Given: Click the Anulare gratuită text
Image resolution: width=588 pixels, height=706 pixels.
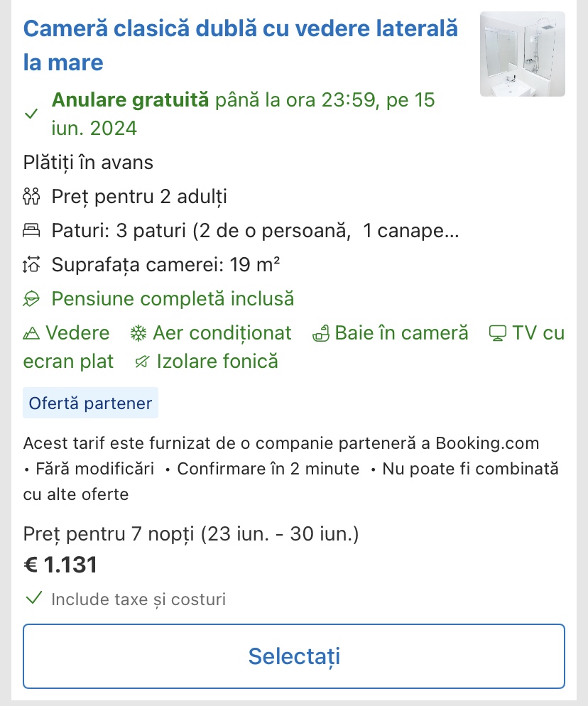Looking at the screenshot, I should [x=131, y=100].
